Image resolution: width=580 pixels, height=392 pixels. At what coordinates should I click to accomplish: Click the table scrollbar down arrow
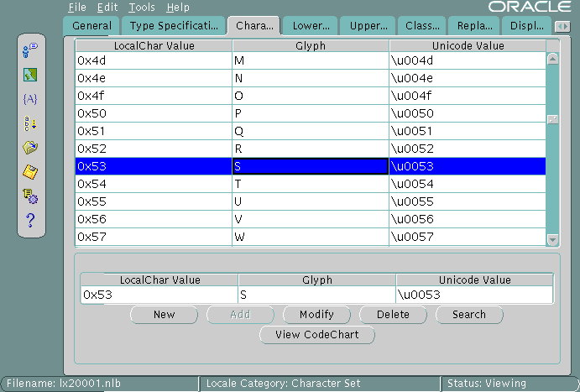(x=552, y=239)
